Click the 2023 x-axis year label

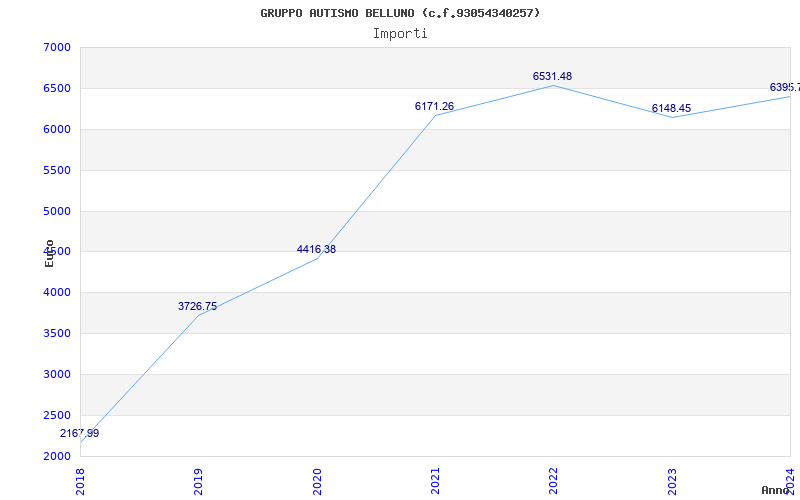(672, 481)
